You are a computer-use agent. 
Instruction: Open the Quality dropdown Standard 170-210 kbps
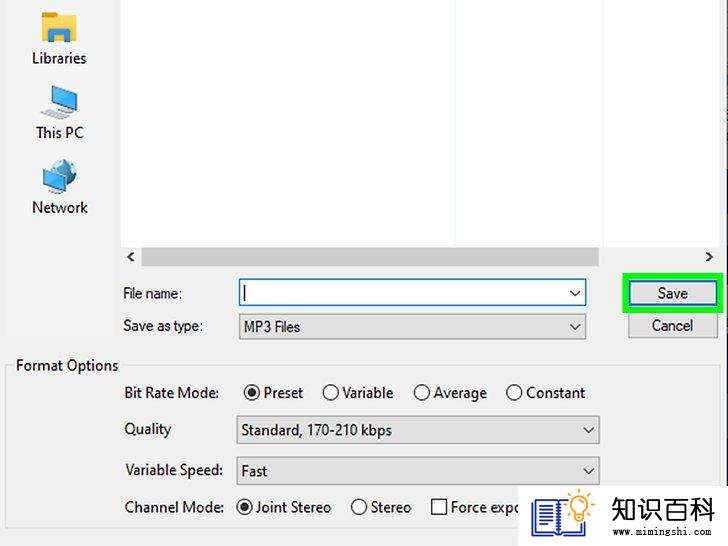pyautogui.click(x=418, y=430)
